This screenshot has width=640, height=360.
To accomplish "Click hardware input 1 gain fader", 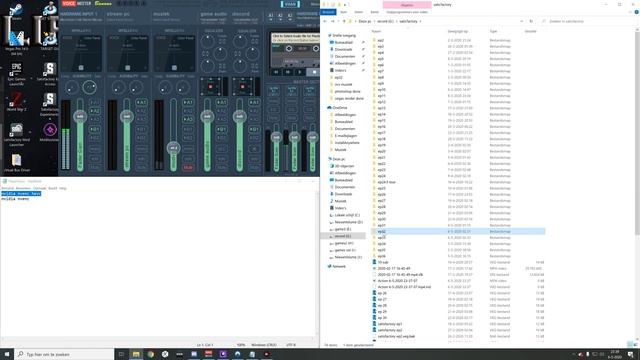I will pyautogui.click(x=80, y=116).
